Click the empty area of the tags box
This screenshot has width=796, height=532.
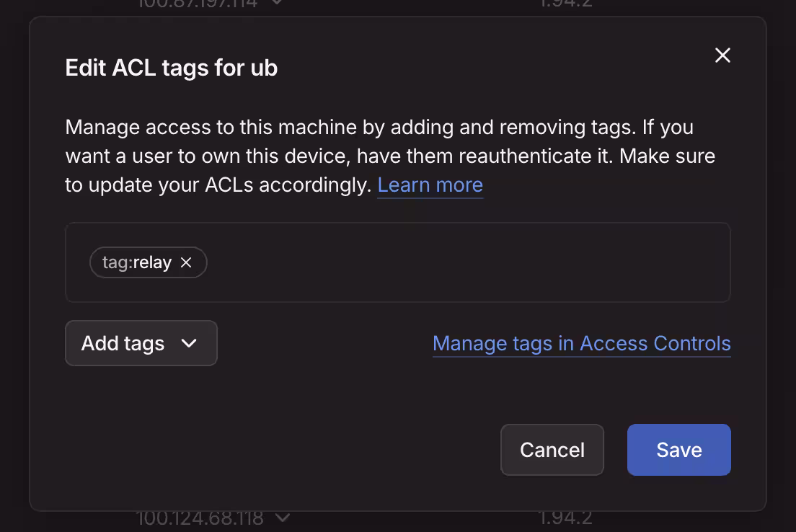click(469, 262)
